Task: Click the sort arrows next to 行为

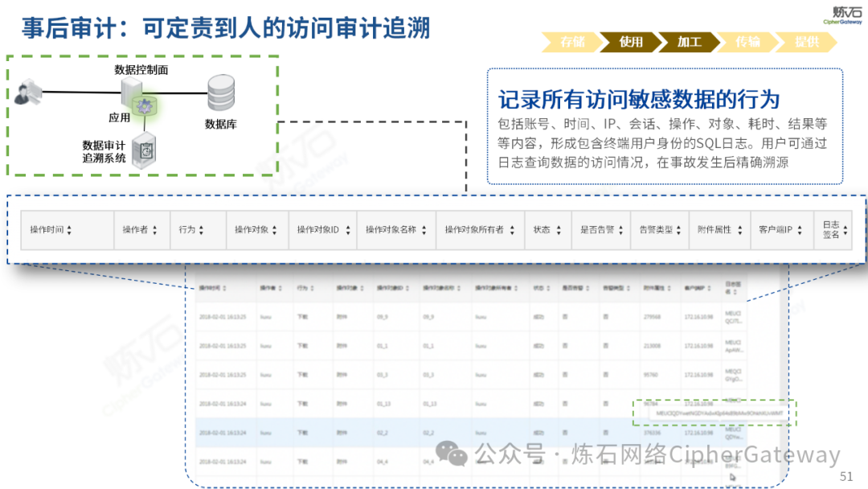Action: tap(201, 230)
